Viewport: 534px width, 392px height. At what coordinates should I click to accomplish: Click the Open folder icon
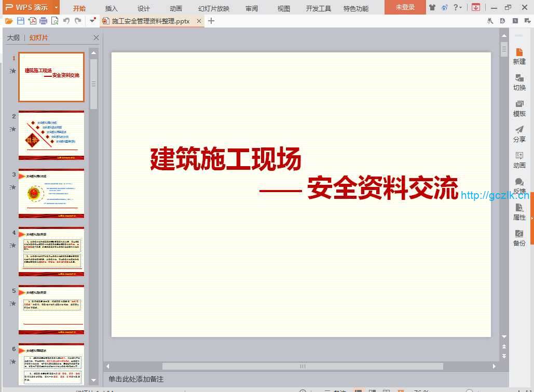(x=9, y=21)
